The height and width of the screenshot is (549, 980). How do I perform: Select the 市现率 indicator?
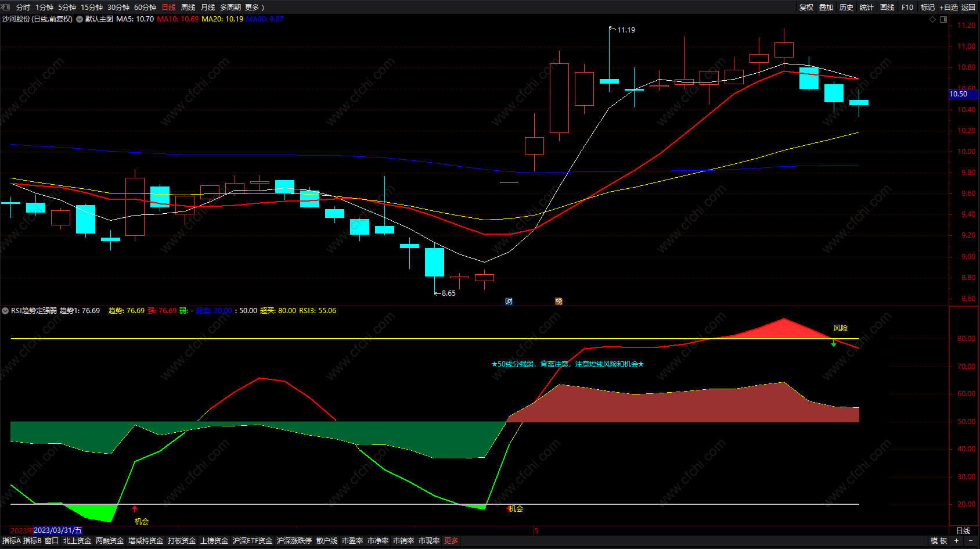[x=429, y=541]
